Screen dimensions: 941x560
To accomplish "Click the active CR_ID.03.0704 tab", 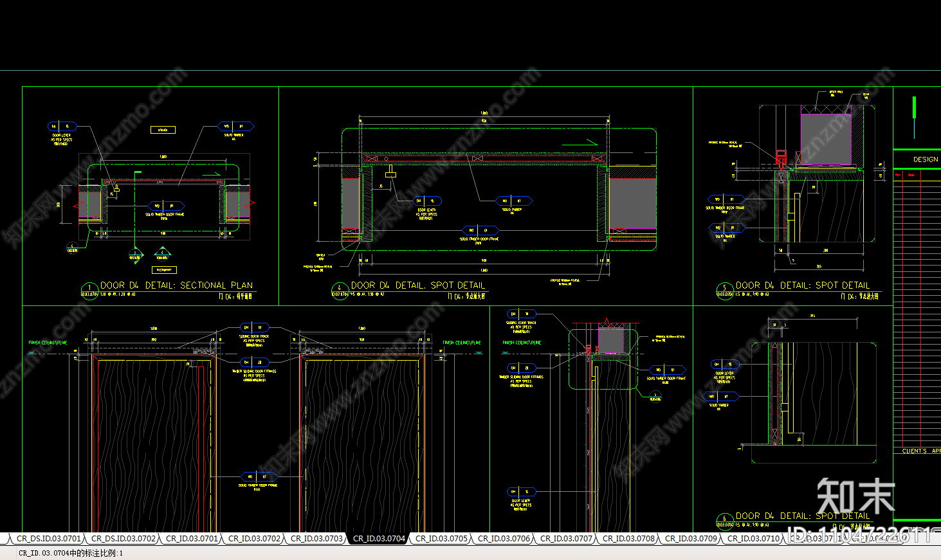I will pyautogui.click(x=379, y=539).
